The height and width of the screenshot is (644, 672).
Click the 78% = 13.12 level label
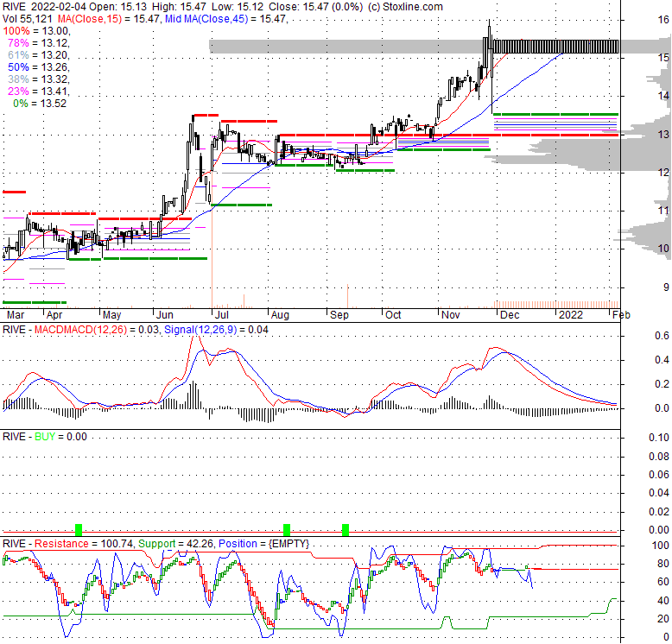click(39, 43)
